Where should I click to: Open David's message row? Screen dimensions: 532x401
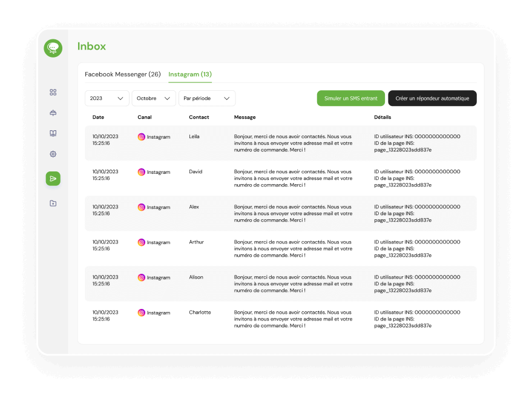click(x=281, y=178)
